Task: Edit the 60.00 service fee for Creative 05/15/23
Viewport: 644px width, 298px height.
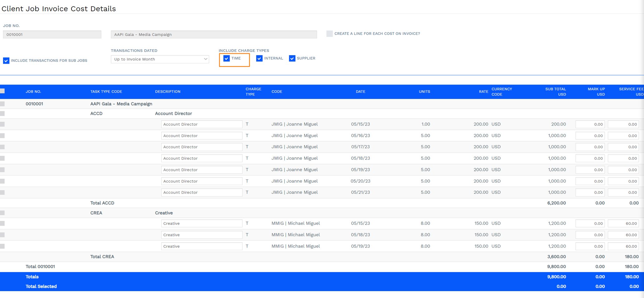Action: [x=623, y=223]
